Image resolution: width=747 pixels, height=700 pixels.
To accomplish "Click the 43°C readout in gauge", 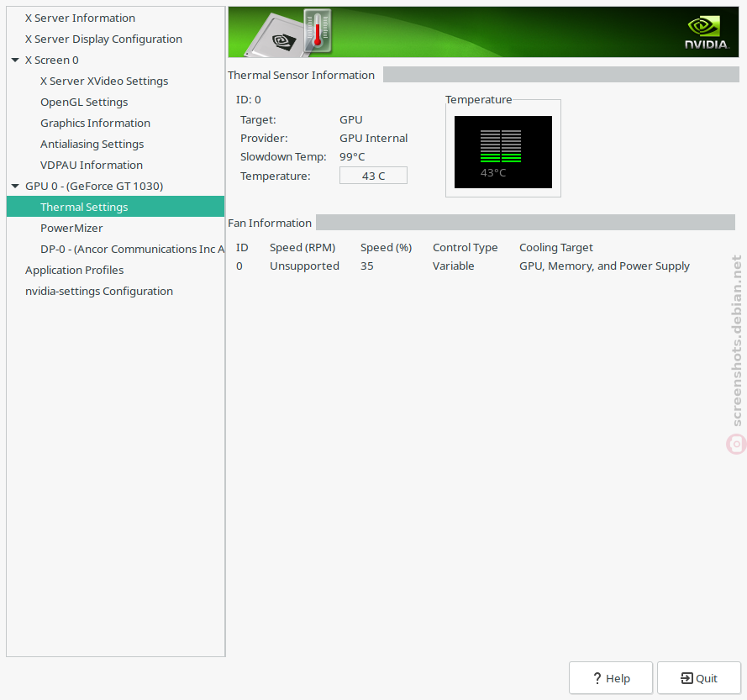I will pyautogui.click(x=493, y=172).
